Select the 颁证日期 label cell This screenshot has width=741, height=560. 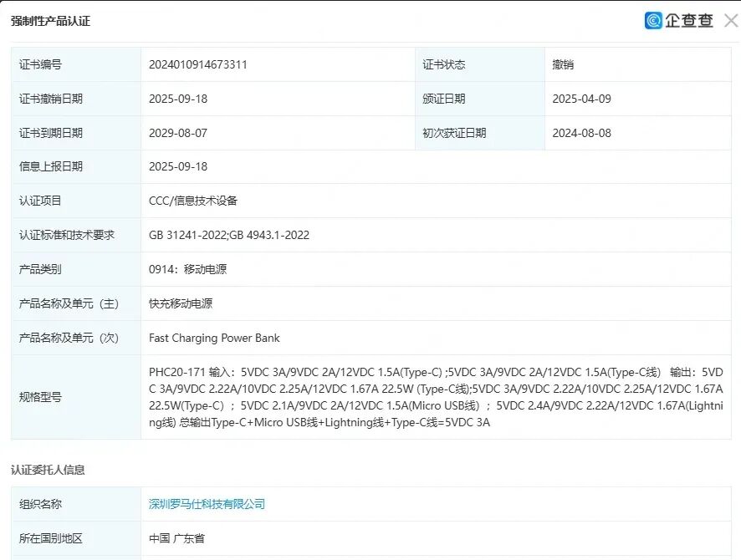click(480, 99)
